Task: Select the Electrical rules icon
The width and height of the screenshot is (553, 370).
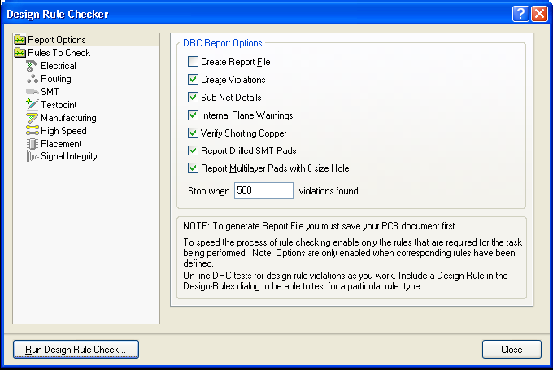Action: coord(32,66)
